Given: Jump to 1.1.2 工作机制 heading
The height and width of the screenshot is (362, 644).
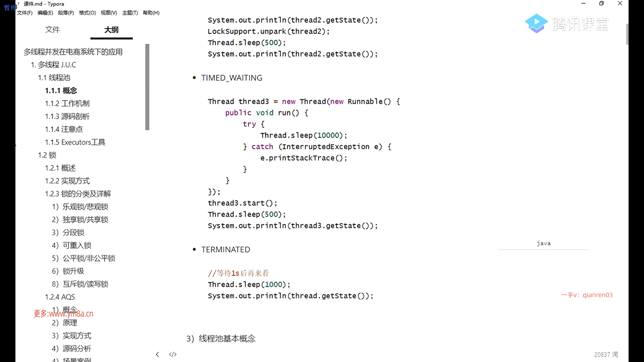Looking at the screenshot, I should 67,104.
